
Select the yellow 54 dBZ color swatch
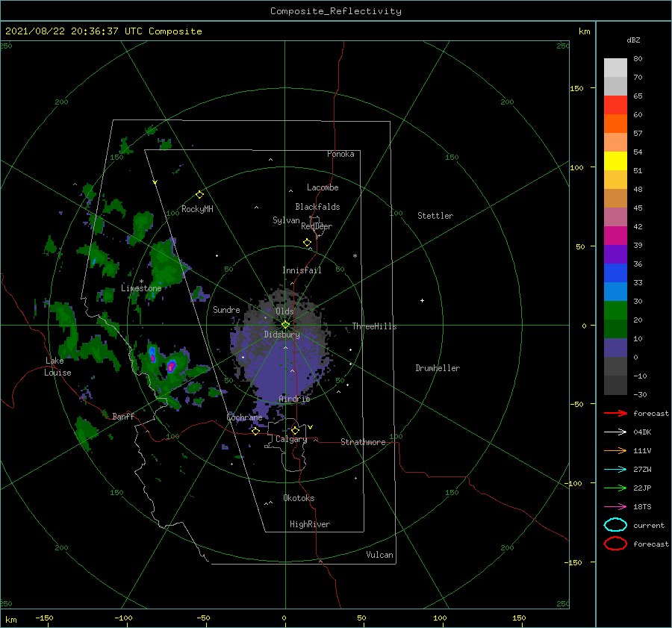point(615,161)
